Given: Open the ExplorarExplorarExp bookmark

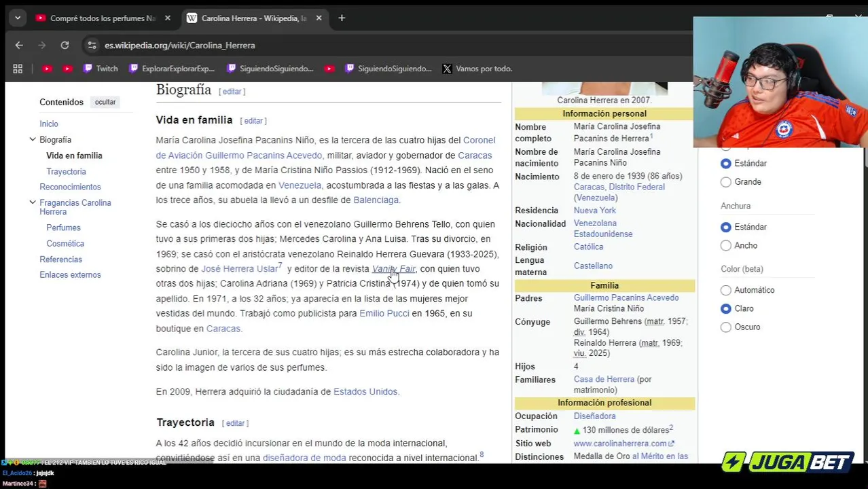Looking at the screenshot, I should pos(172,69).
